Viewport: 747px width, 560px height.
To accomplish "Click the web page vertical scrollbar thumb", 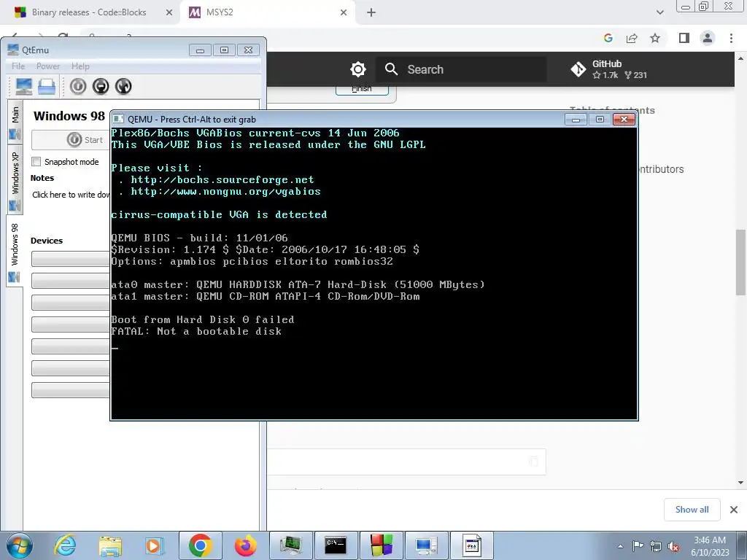I will [741, 262].
